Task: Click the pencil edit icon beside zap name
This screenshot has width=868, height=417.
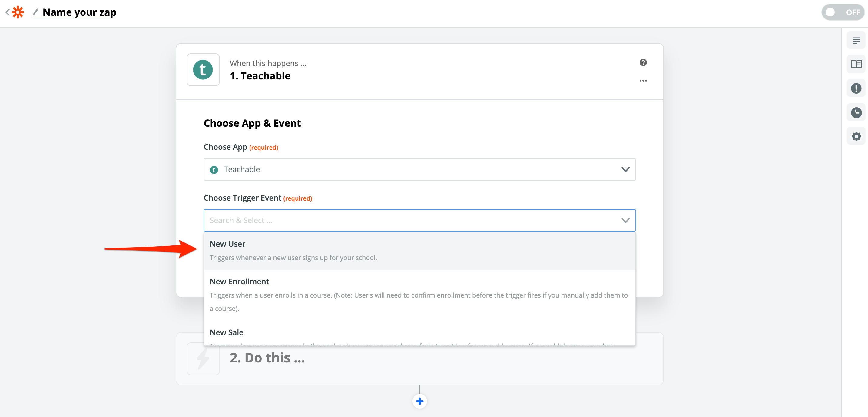Action: (36, 12)
